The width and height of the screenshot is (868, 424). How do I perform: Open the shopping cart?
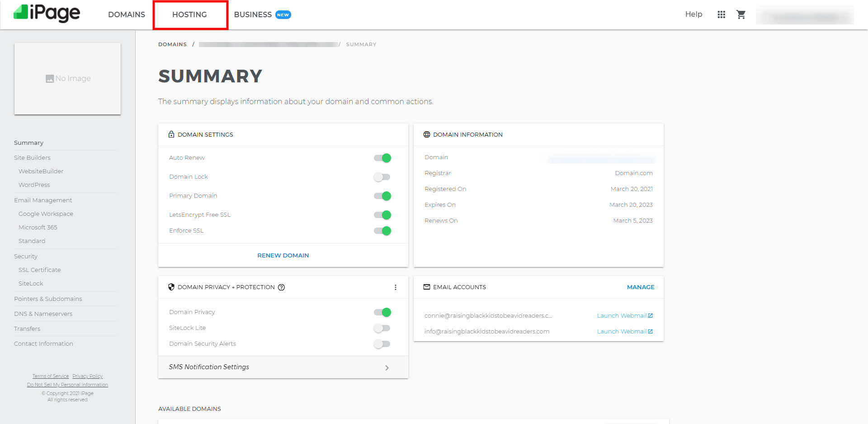click(x=741, y=14)
